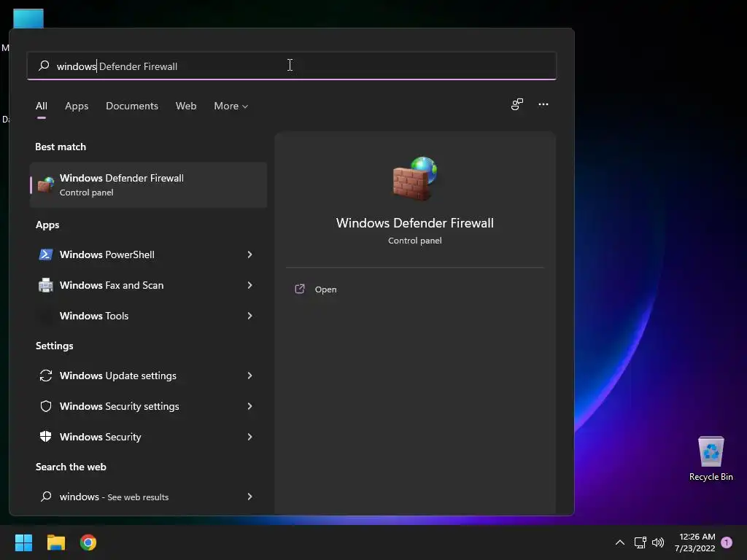Click the Windows Start button on taskbar

coord(23,542)
